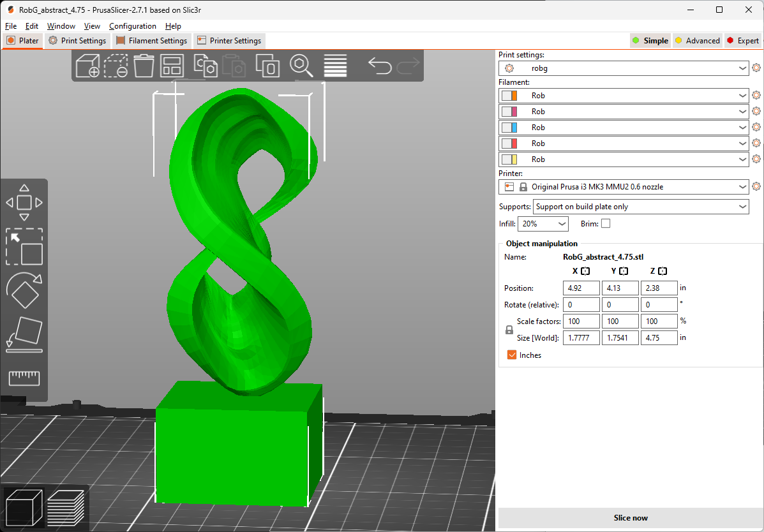This screenshot has width=764, height=532.
Task: Switch to sliced layers preview view
Action: (66, 507)
